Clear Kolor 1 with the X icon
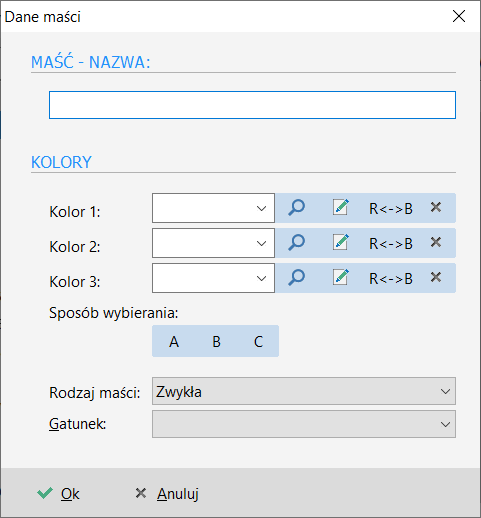 pyautogui.click(x=436, y=208)
